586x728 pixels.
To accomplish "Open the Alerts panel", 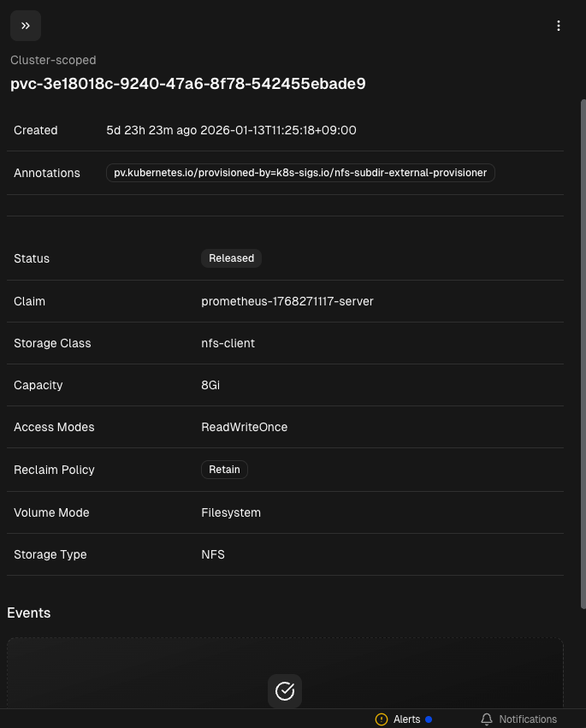I will click(x=406, y=719).
